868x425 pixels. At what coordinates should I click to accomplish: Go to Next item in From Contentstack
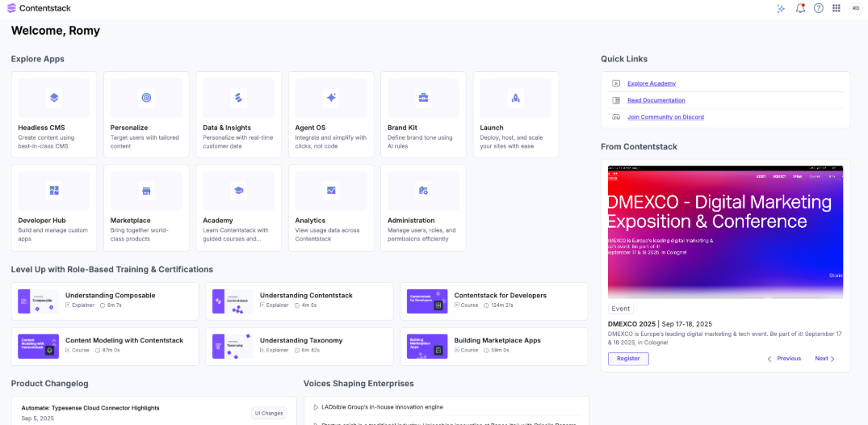pyautogui.click(x=825, y=359)
